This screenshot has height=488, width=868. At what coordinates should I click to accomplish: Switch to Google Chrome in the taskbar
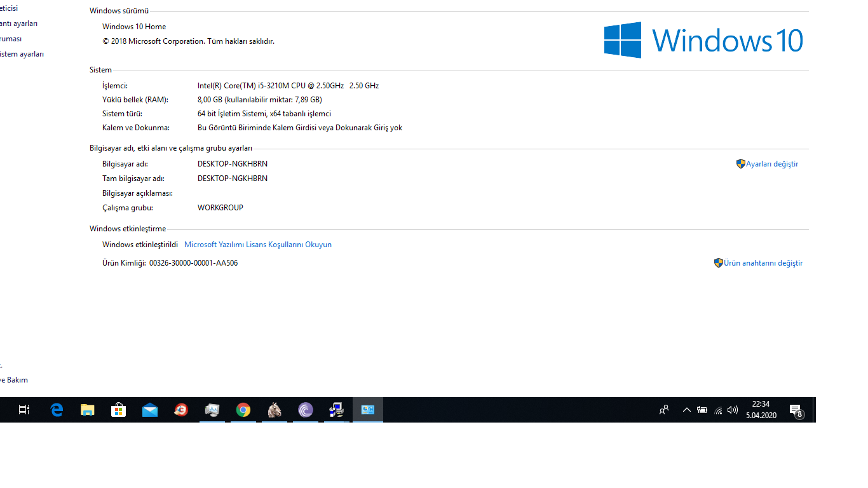(x=243, y=410)
